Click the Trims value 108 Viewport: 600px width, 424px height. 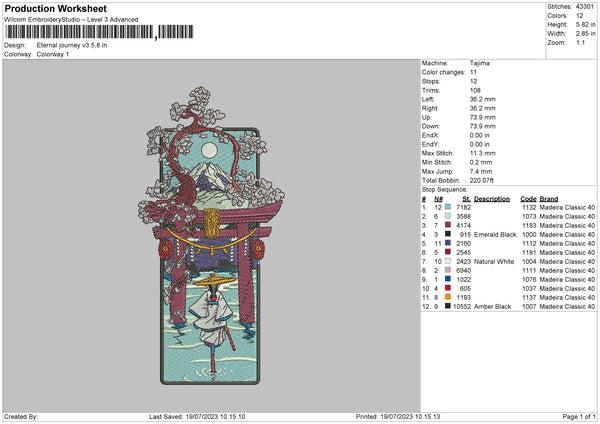point(475,90)
